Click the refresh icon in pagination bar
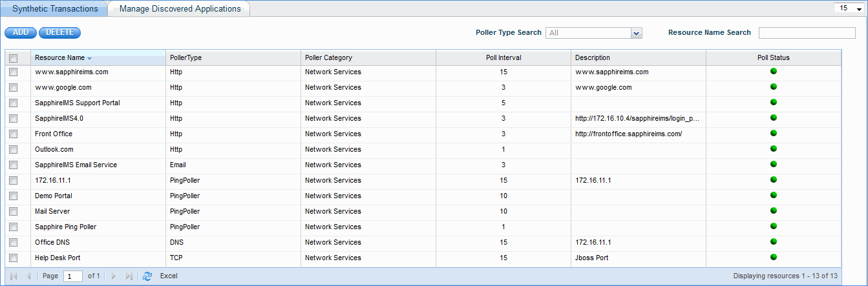 point(147,276)
